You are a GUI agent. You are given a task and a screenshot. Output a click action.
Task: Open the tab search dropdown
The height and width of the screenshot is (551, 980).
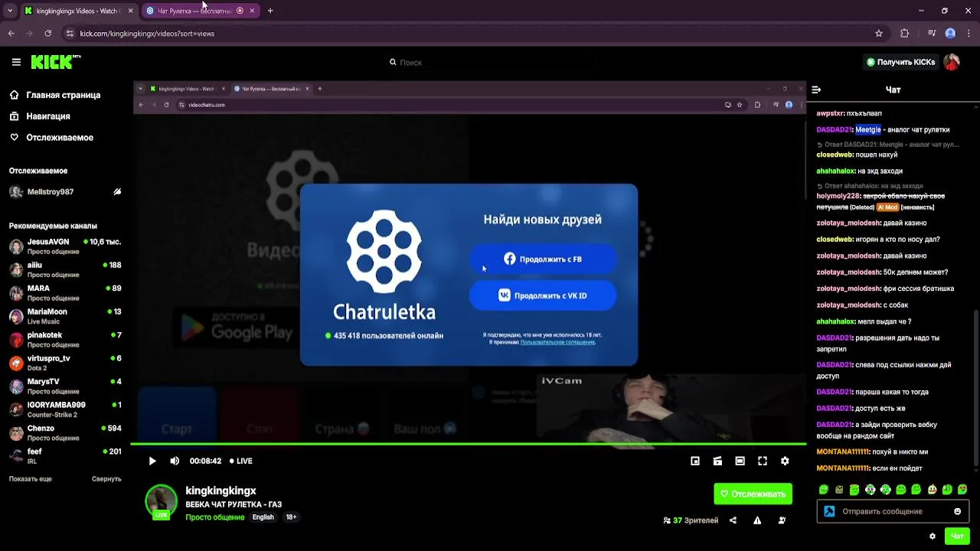(x=9, y=11)
